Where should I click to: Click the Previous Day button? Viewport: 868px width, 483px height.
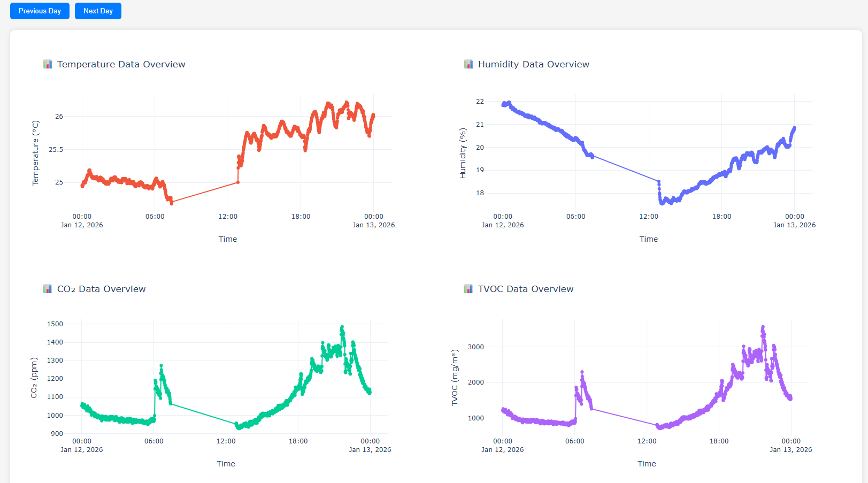(x=40, y=11)
